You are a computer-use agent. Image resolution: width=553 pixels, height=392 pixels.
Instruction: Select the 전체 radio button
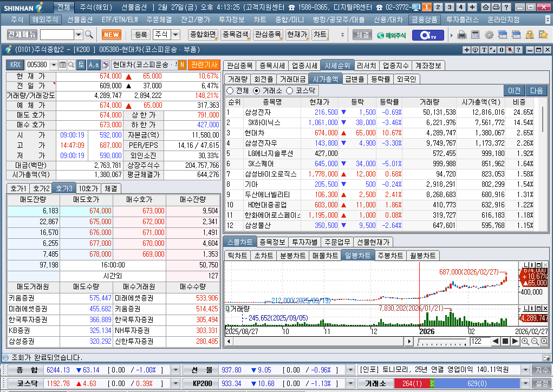(230, 90)
